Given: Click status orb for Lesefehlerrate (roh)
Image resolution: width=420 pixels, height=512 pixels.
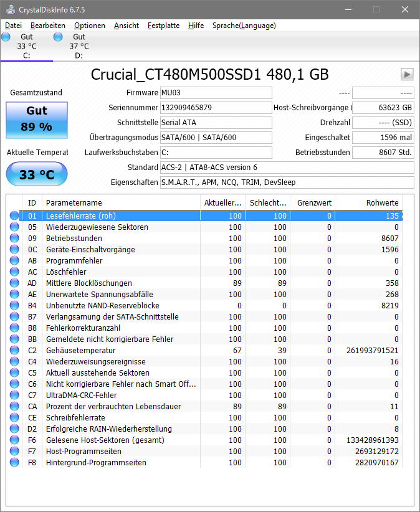Looking at the screenshot, I should 14,216.
